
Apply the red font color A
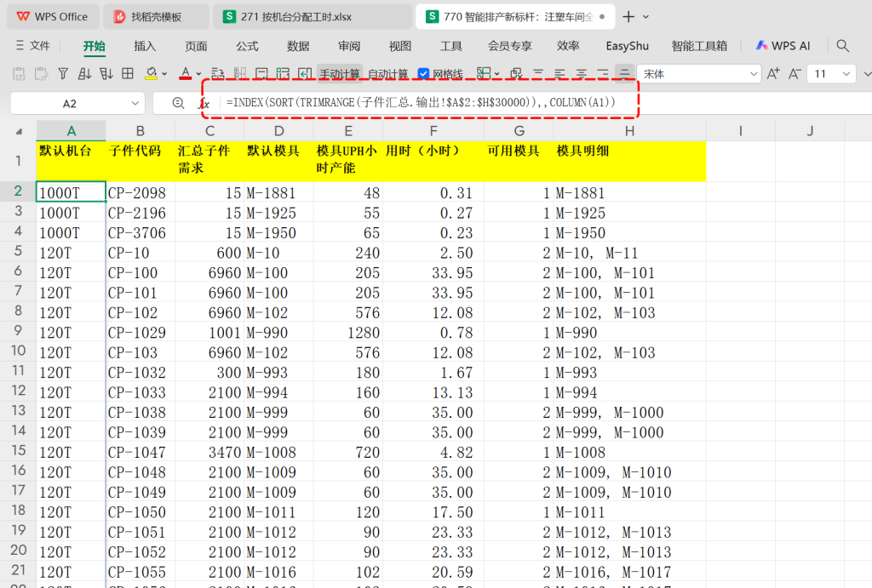[185, 74]
